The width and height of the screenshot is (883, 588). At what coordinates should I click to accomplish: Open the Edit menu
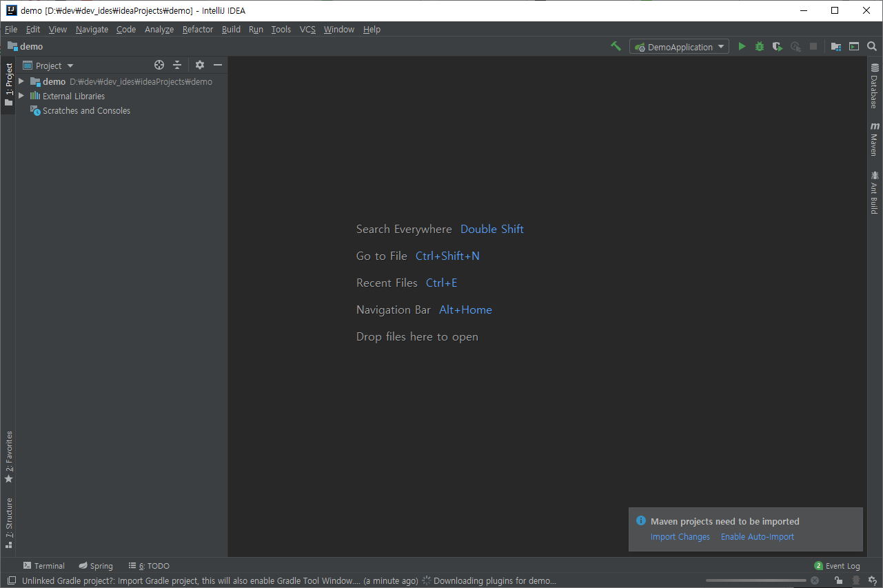(x=33, y=29)
